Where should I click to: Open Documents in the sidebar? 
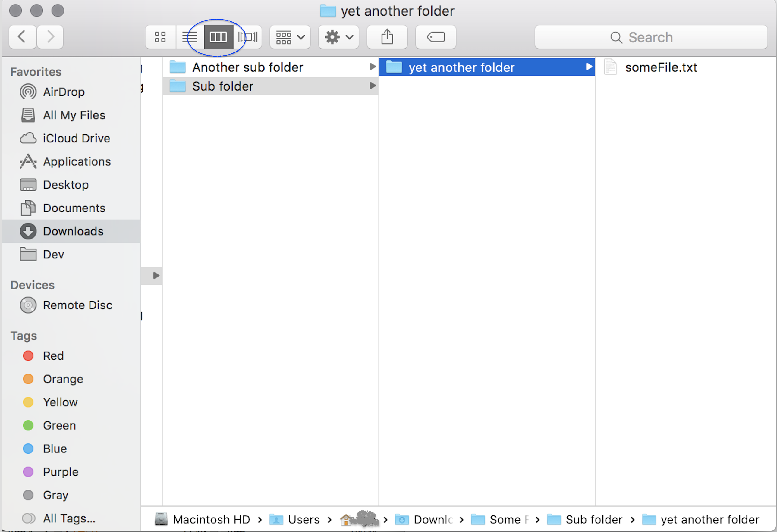pyautogui.click(x=71, y=208)
